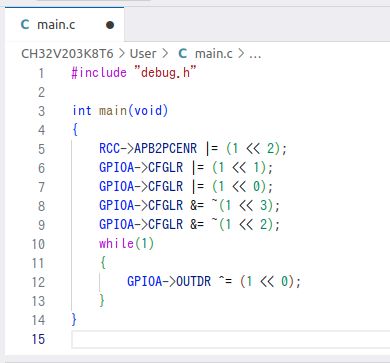
Task: Click the RCC identifier on line 5
Action: [x=109, y=148]
